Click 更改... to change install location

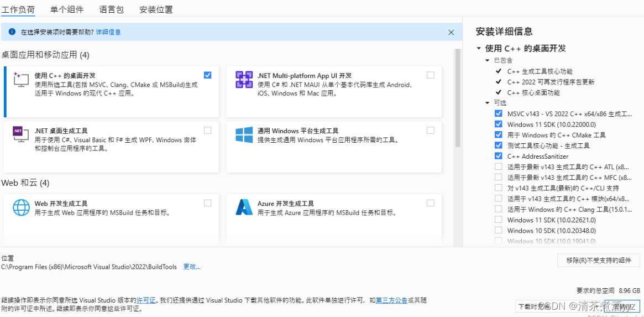coord(192,267)
